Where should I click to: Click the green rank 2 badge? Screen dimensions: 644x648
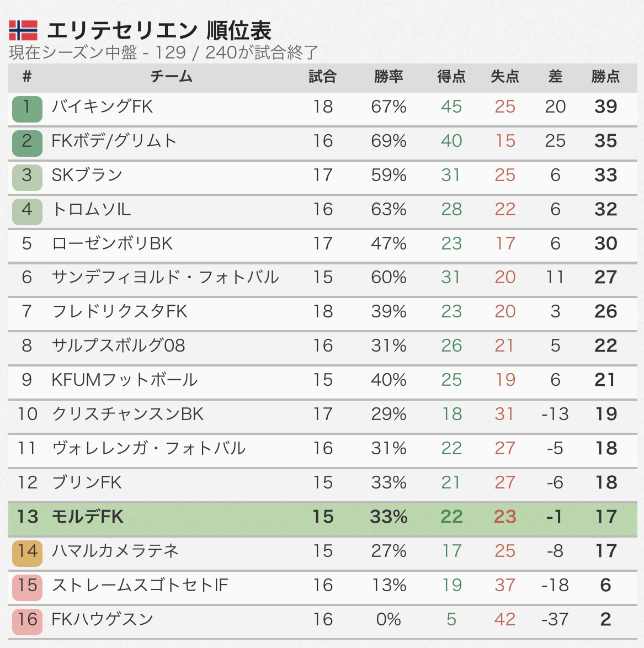pos(27,142)
